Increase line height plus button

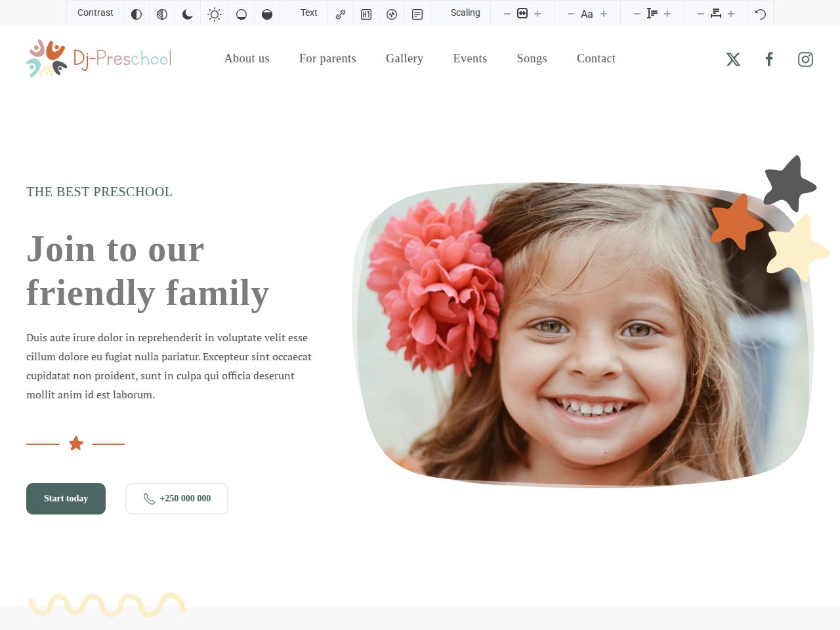pos(667,14)
